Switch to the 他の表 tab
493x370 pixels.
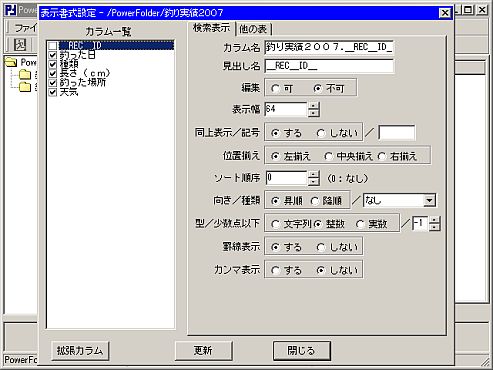tap(254, 29)
